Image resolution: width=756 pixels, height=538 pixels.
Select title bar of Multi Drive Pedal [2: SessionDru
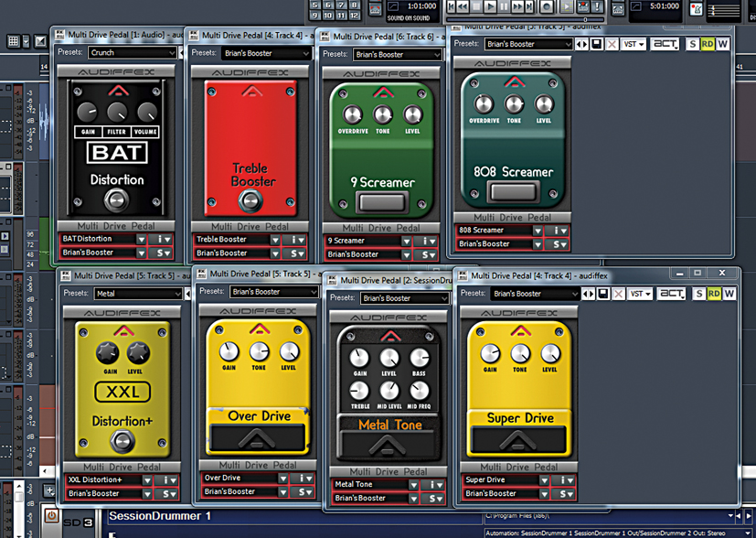(389, 280)
